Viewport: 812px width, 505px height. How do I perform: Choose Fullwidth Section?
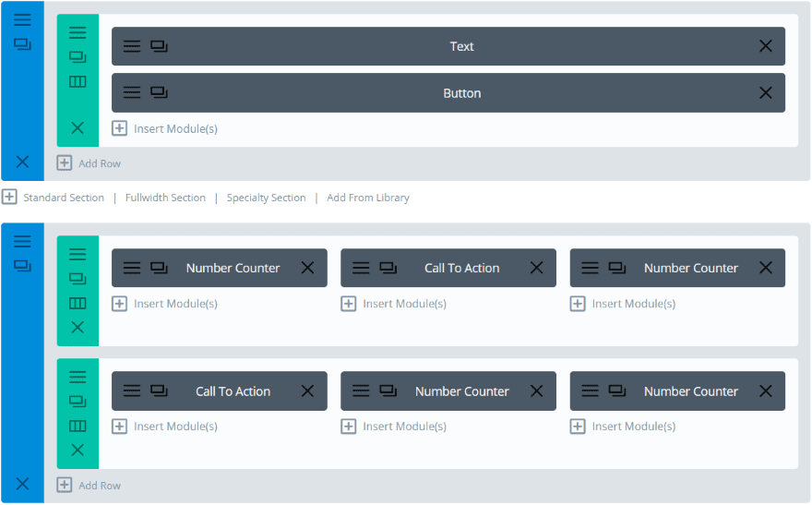tap(165, 198)
